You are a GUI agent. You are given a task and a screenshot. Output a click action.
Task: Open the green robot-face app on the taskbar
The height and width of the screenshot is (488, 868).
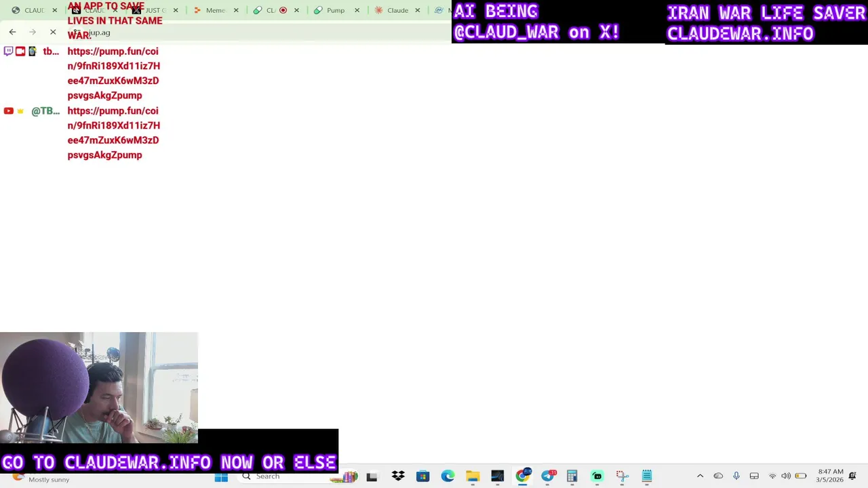click(597, 476)
